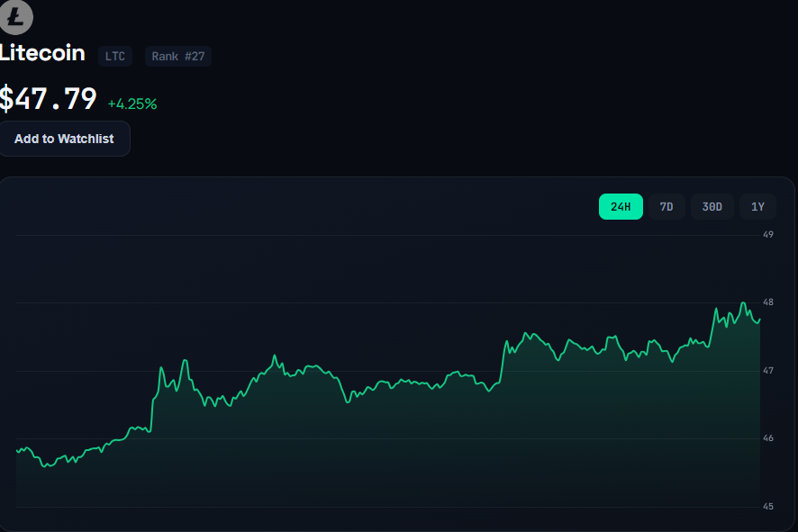The height and width of the screenshot is (532, 798).
Task: Click the Litecoin logo icon
Action: [x=16, y=17]
